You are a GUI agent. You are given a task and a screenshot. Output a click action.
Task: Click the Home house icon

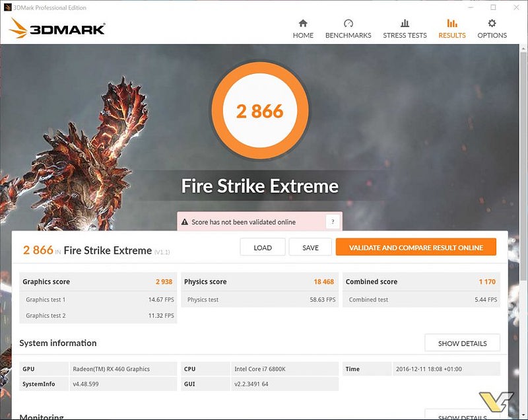[x=303, y=23]
